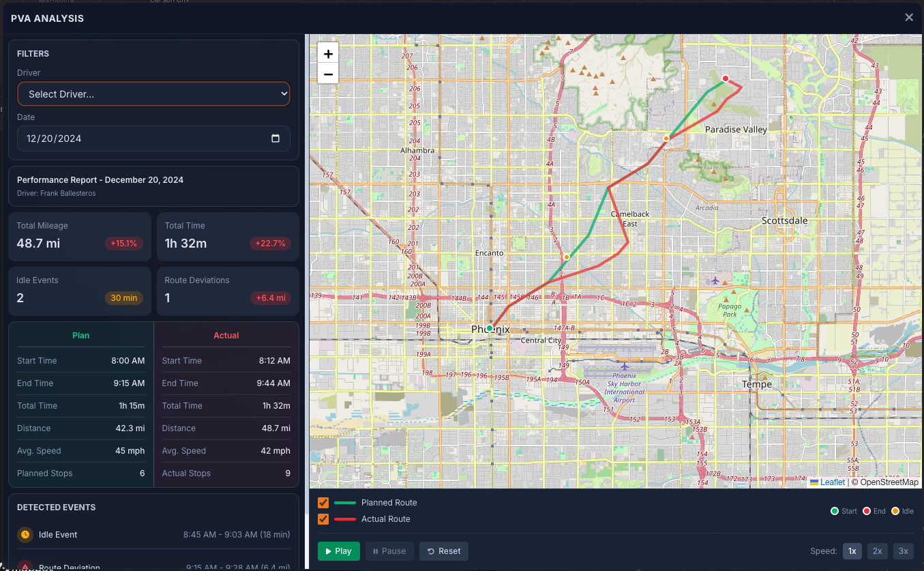The image size is (924, 571).
Task: Set playback speed to 1x
Action: 852,551
